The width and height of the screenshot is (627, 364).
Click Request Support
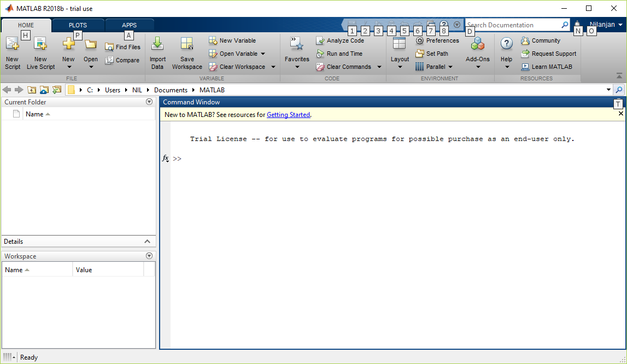[x=549, y=54]
